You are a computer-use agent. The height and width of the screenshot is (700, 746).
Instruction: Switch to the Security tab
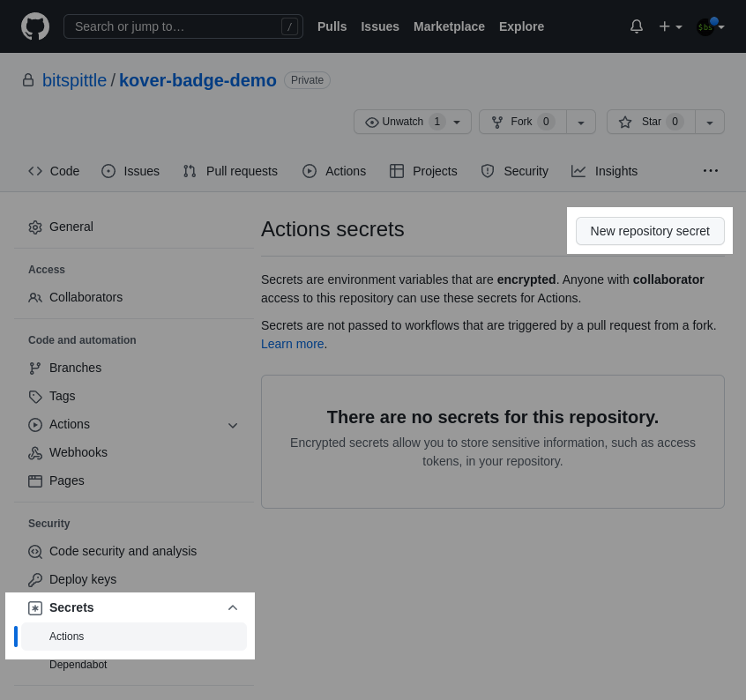point(514,171)
